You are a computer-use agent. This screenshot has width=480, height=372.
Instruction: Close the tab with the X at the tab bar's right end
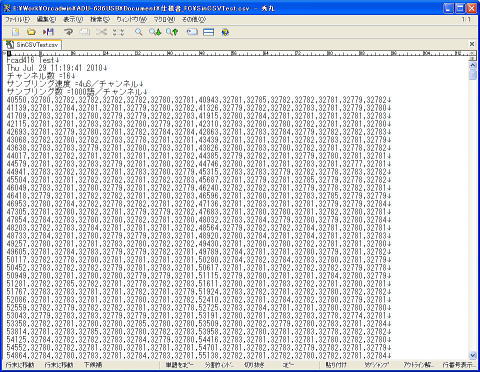click(472, 44)
